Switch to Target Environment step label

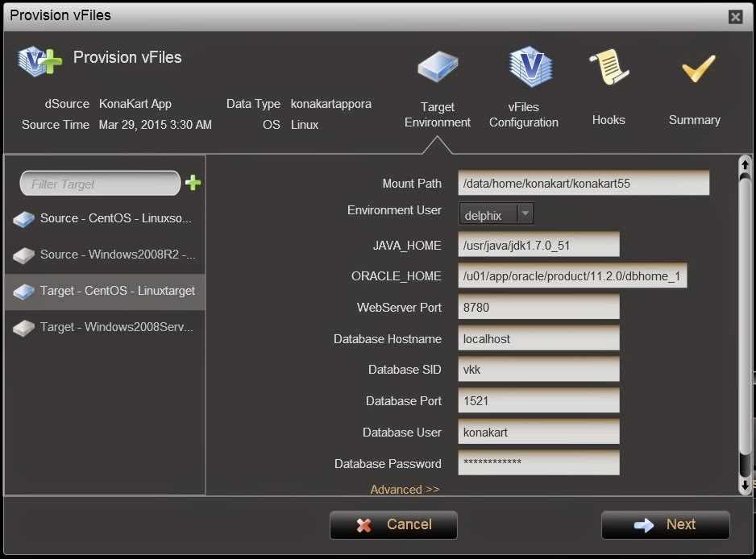tap(438, 114)
